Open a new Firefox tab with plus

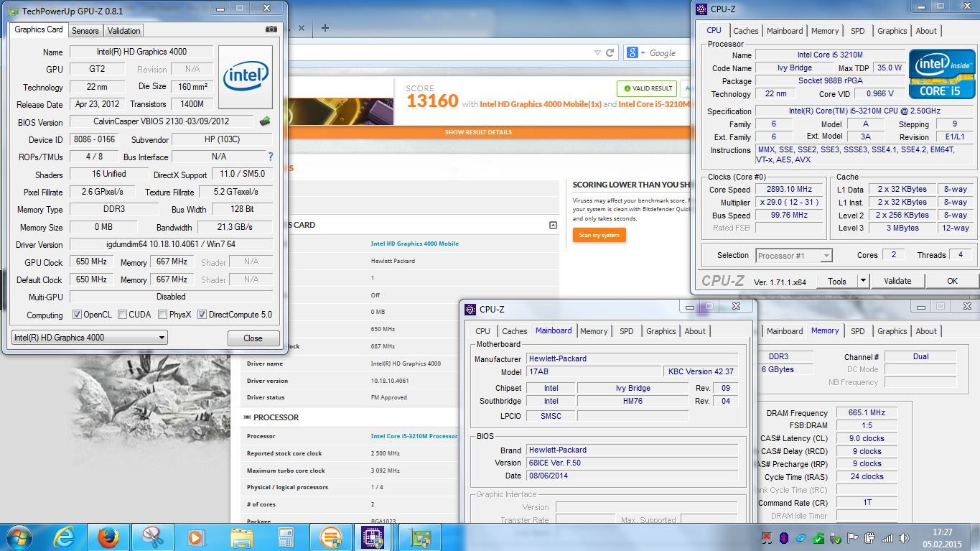[325, 28]
